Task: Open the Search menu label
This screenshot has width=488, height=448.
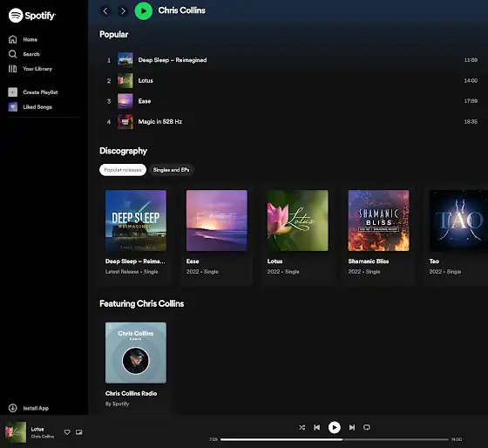Action: click(31, 54)
